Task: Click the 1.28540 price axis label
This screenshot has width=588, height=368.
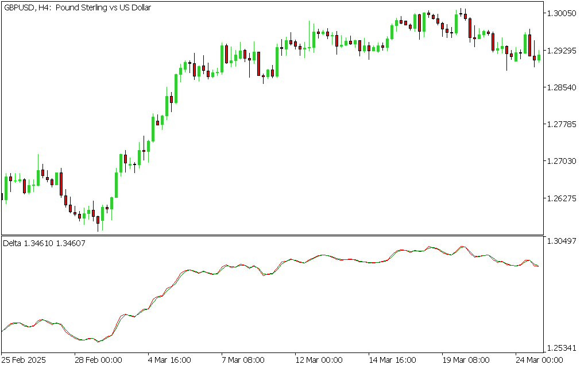Action: coord(563,87)
